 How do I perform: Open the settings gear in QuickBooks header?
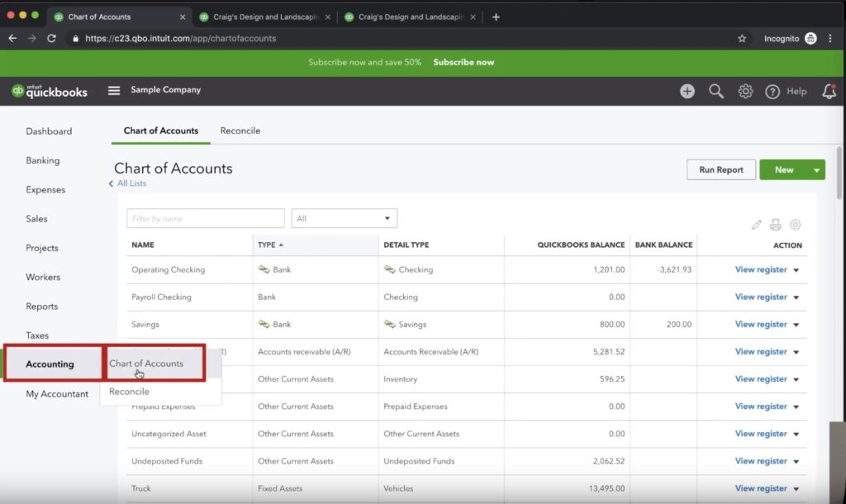click(x=745, y=91)
